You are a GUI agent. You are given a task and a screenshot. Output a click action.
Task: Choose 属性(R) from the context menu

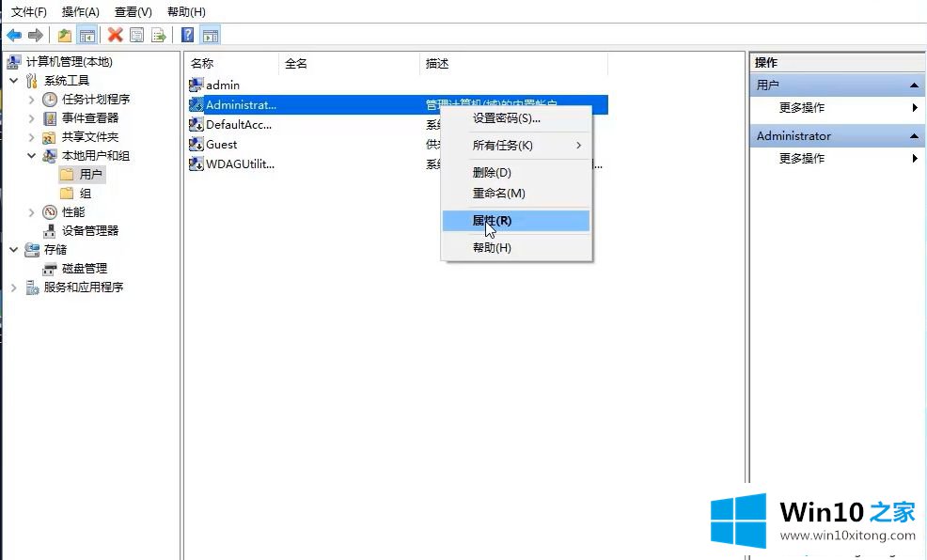pyautogui.click(x=492, y=221)
